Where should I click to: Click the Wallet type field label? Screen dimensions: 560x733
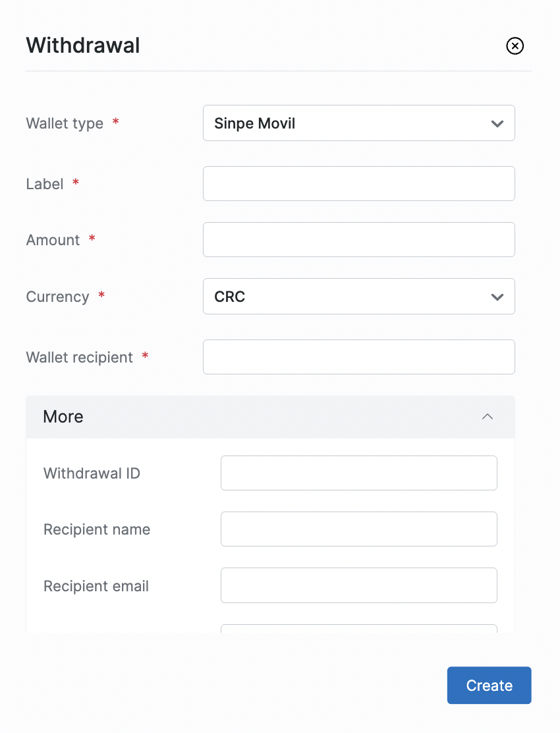(x=65, y=123)
